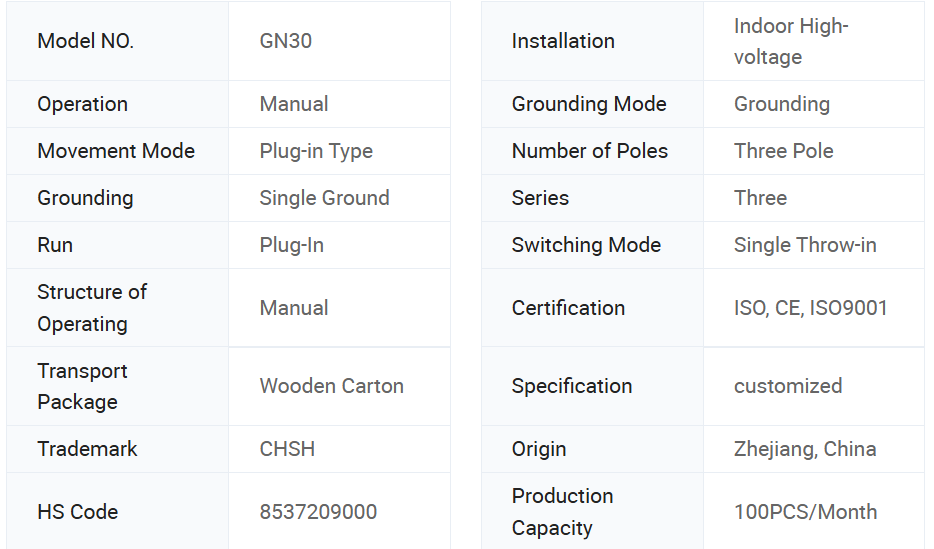Click the Single Ground value
This screenshot has height=549, width=934.
click(324, 198)
